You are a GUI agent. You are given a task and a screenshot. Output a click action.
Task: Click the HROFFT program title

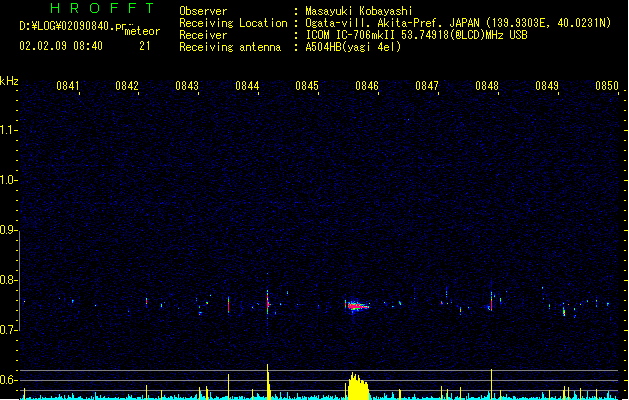(x=102, y=8)
